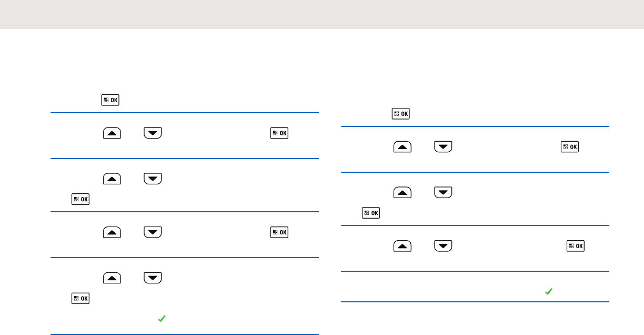Click the down arrow in the right column's fourth step
Image resolution: width=644 pixels, height=335 pixels.
(x=444, y=247)
